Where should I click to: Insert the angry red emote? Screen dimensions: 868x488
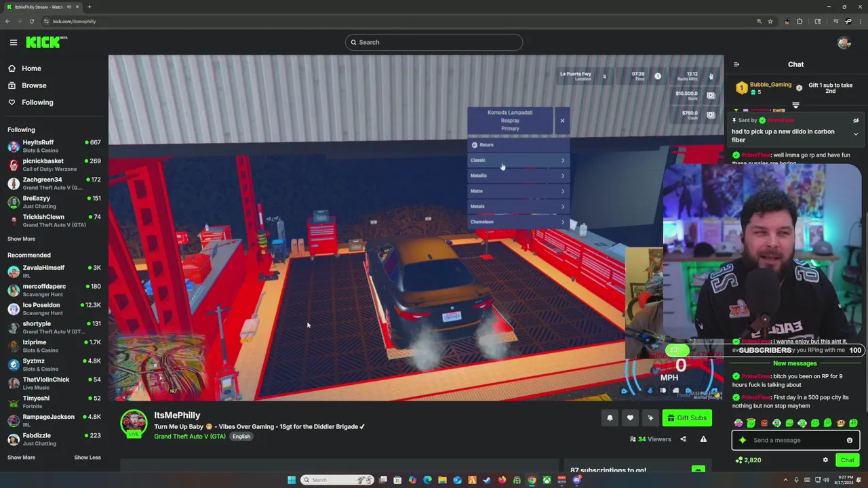764,424
